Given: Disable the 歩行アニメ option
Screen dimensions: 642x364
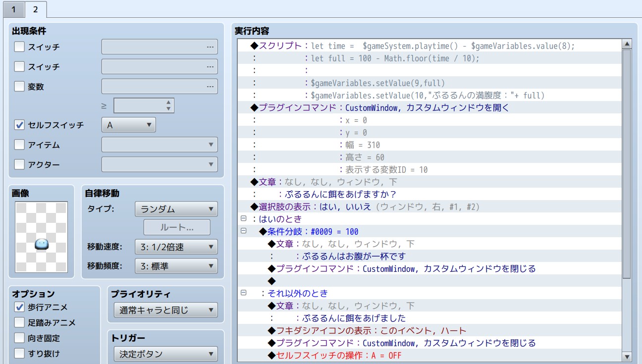Looking at the screenshot, I should click(x=19, y=307).
